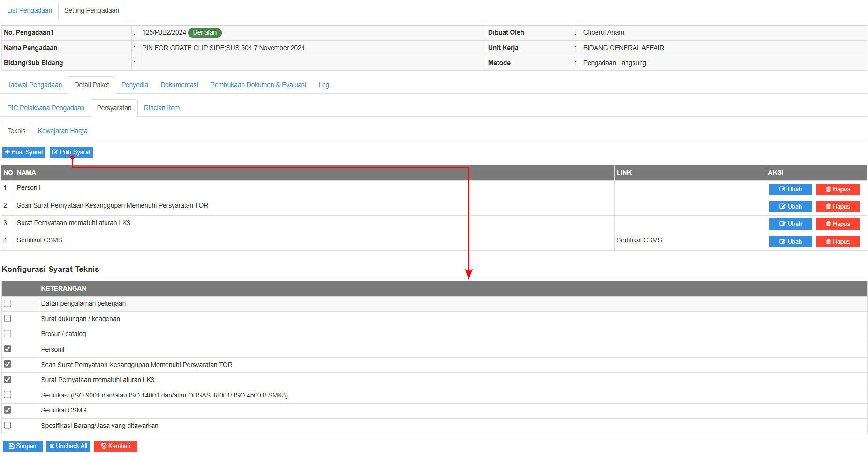Enable Brosur / catalog checkbox
The height and width of the screenshot is (457, 868).
[8, 334]
